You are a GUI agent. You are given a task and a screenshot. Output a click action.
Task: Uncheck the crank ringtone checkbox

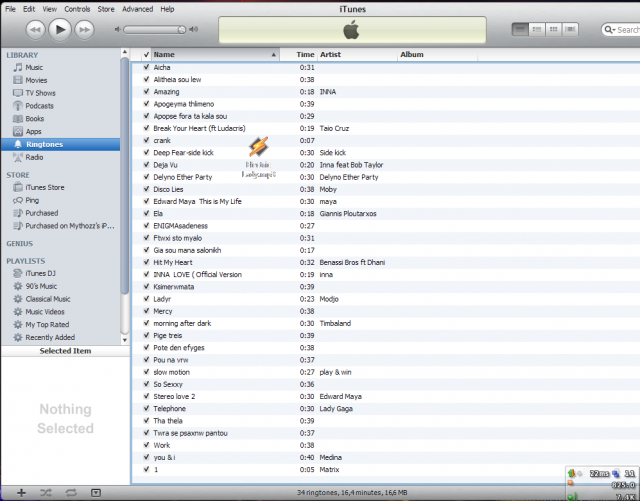tap(146, 140)
